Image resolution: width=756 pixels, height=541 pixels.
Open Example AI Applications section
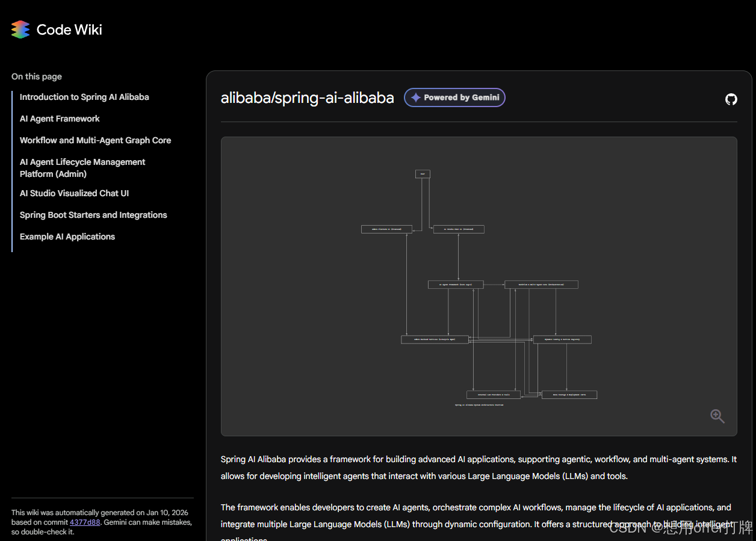(67, 236)
